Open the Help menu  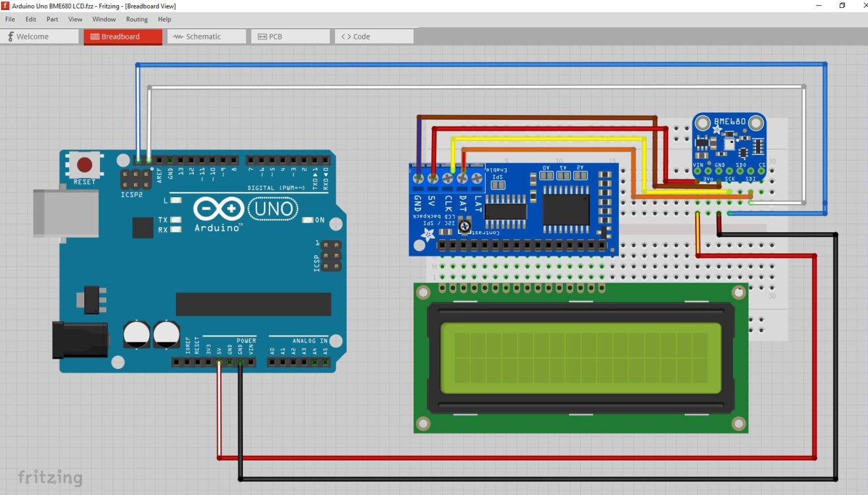click(x=164, y=19)
